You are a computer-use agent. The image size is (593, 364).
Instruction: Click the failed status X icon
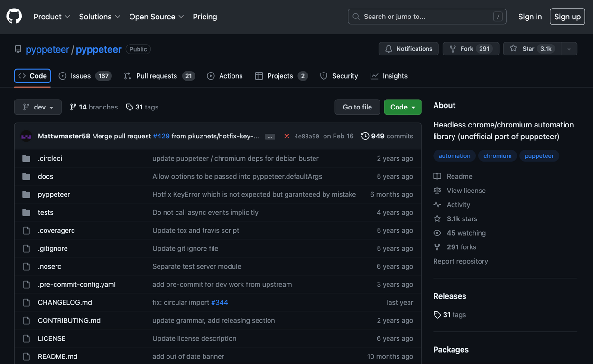click(x=287, y=136)
